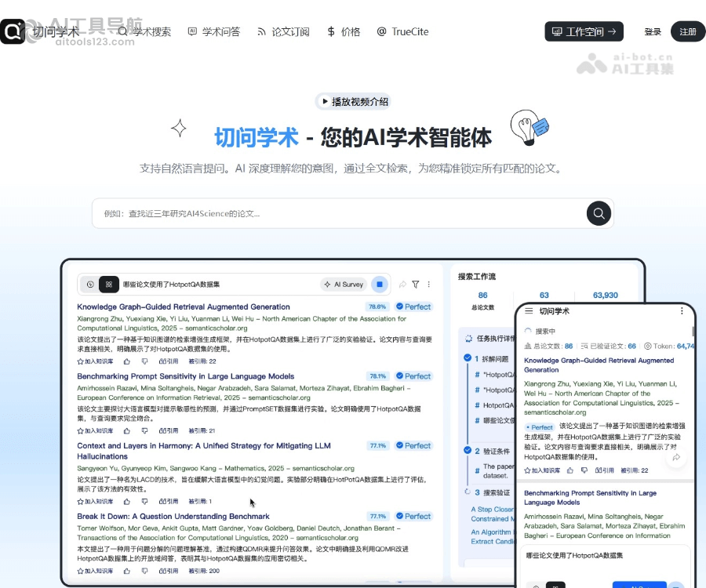
Task: Click the 63,930 statistic in workflow panel
Action: click(605, 295)
